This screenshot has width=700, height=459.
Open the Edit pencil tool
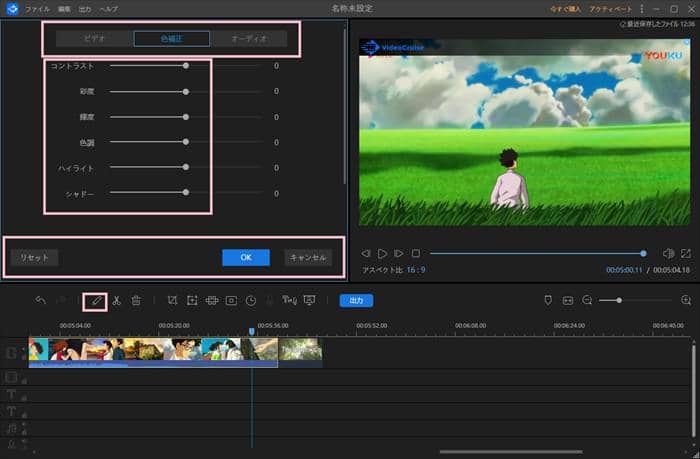click(95, 301)
